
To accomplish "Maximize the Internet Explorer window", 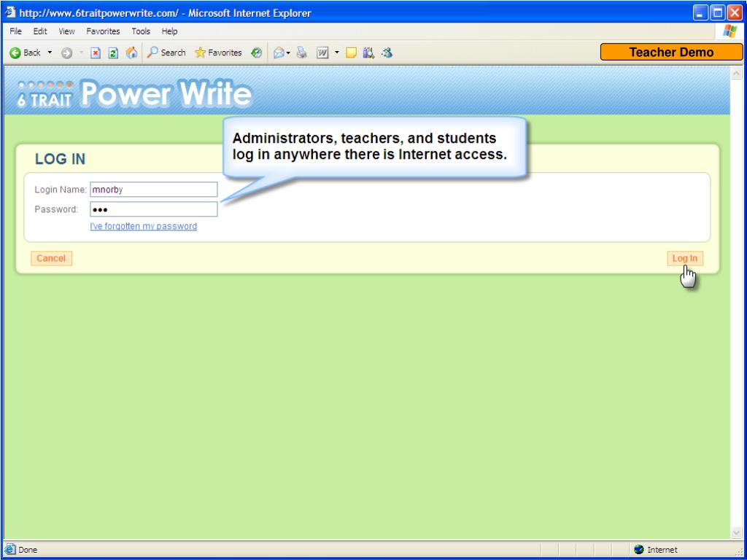I will [x=718, y=12].
